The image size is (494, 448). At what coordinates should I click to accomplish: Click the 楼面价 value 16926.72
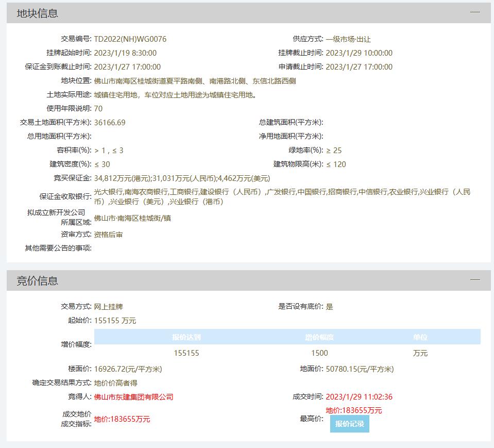(x=128, y=369)
